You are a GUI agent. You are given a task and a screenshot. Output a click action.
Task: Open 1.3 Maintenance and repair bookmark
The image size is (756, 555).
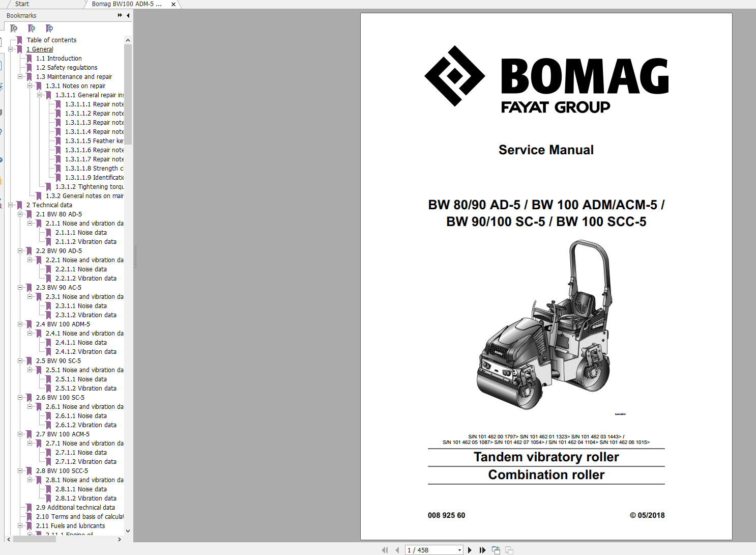pos(74,77)
